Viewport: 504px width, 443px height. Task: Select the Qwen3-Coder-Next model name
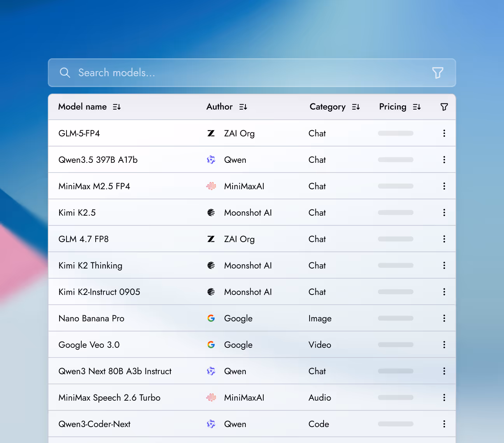tap(94, 424)
